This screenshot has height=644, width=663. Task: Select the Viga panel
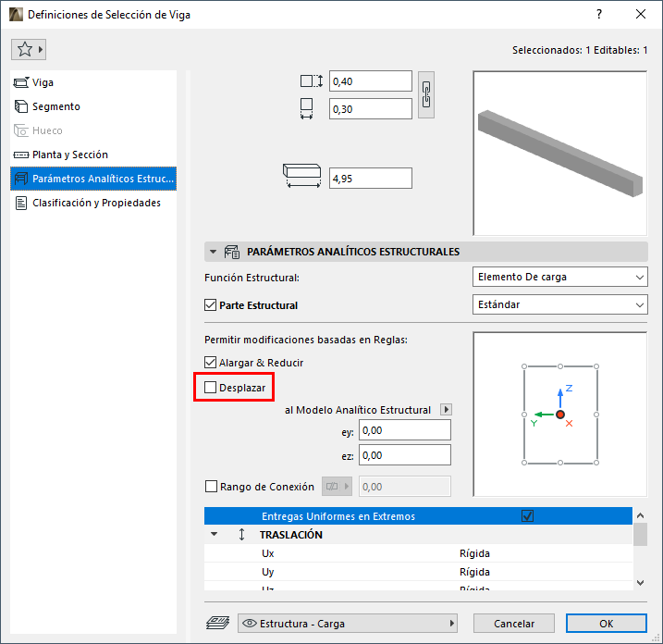[x=93, y=82]
